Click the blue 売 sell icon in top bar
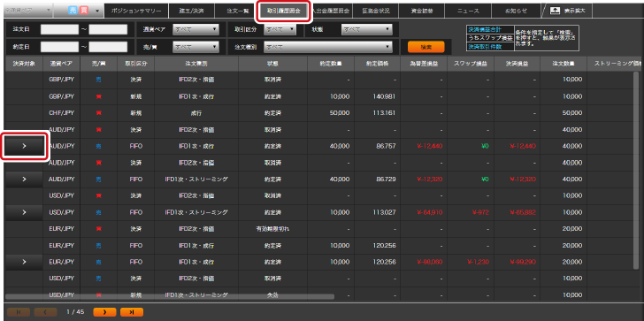Viewport: 644px width, 321px height. pos(73,11)
